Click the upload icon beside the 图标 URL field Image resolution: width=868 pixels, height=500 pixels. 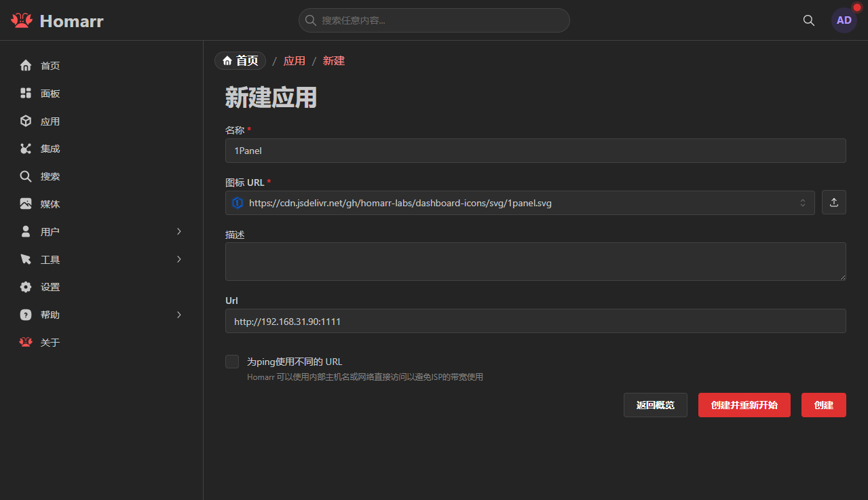click(x=834, y=201)
